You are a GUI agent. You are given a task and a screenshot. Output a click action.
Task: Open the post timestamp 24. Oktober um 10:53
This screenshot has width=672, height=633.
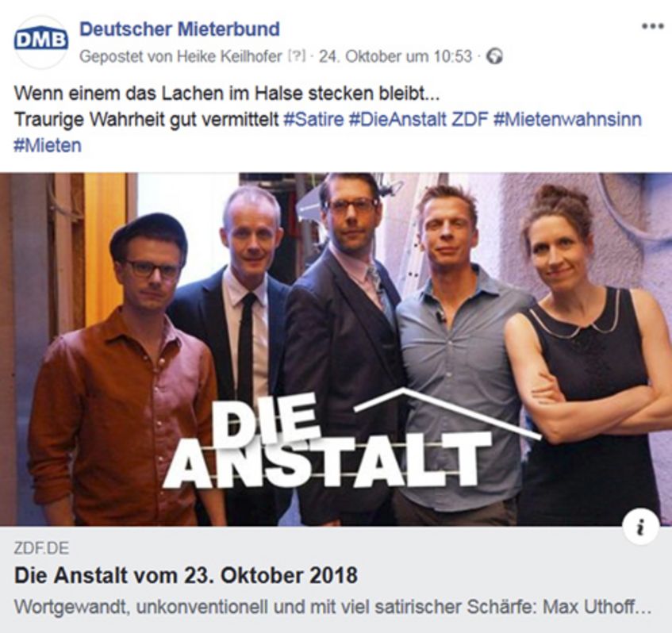pyautogui.click(x=395, y=56)
